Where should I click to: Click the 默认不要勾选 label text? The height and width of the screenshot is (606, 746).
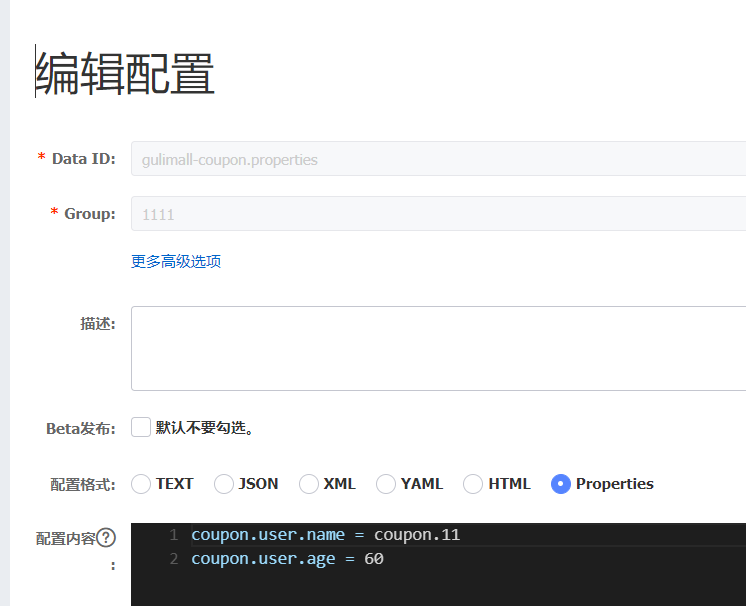pyautogui.click(x=204, y=428)
